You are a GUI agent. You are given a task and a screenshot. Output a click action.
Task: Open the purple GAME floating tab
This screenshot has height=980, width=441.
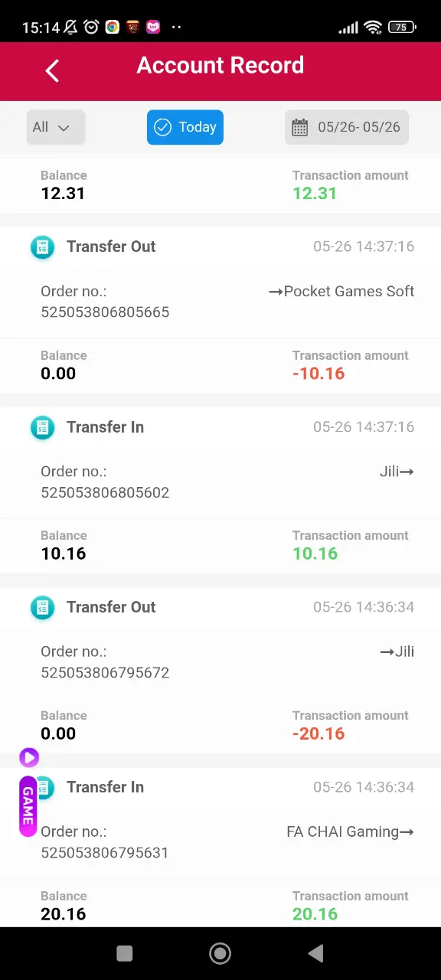(x=28, y=806)
